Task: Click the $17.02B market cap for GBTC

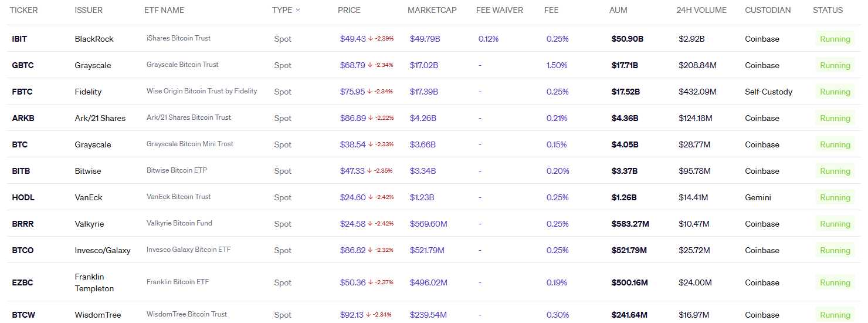Action: [423, 65]
